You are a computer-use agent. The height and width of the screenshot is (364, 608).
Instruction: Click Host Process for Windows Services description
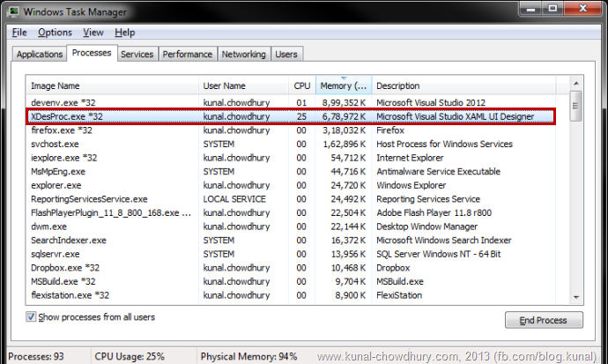444,145
